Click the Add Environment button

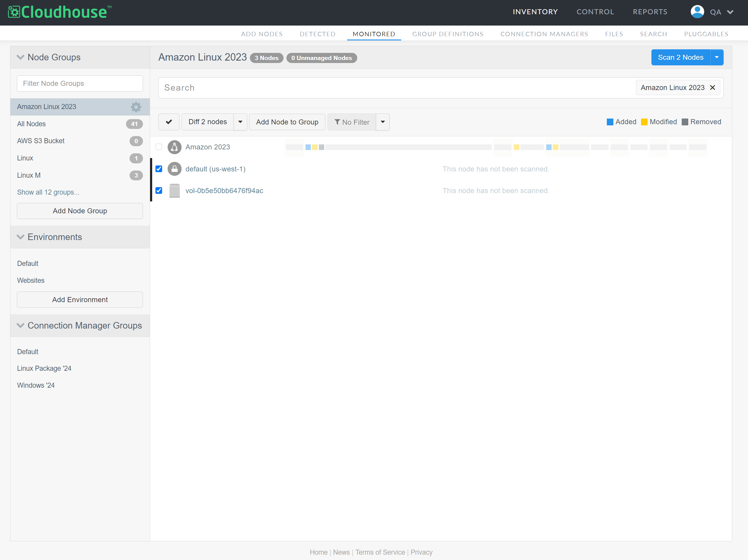[x=80, y=300]
